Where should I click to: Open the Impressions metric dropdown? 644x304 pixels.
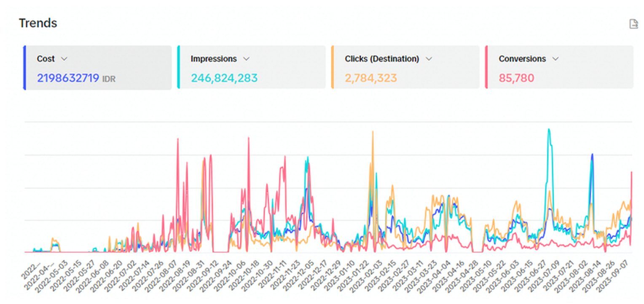pyautogui.click(x=247, y=59)
